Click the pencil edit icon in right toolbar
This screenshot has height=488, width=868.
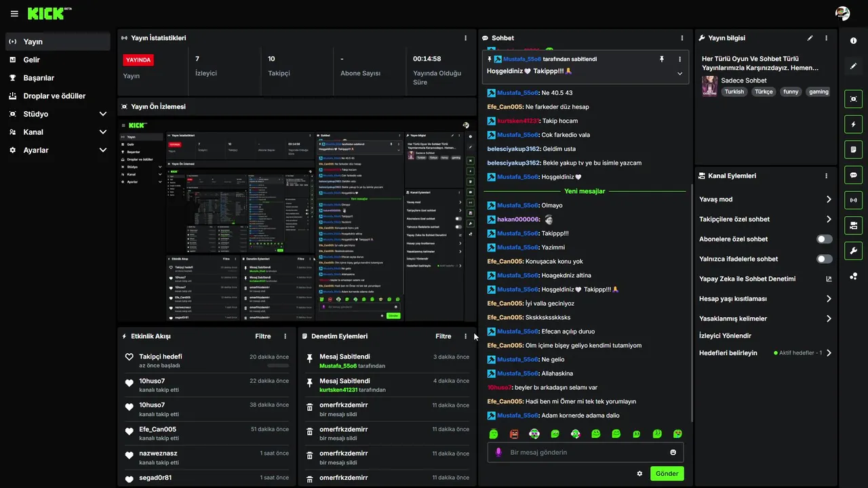853,66
